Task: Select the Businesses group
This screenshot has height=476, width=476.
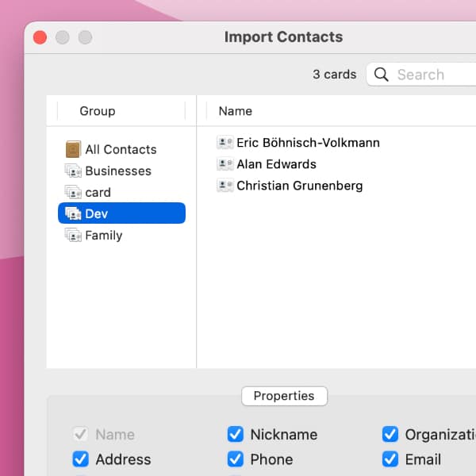Action: [x=121, y=171]
